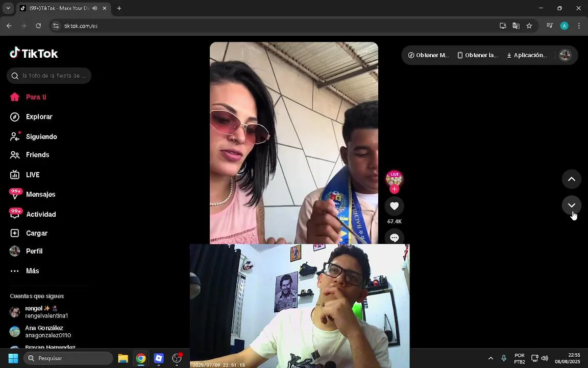Click the Aplicación download button
The width and height of the screenshot is (588, 368).
pyautogui.click(x=527, y=55)
